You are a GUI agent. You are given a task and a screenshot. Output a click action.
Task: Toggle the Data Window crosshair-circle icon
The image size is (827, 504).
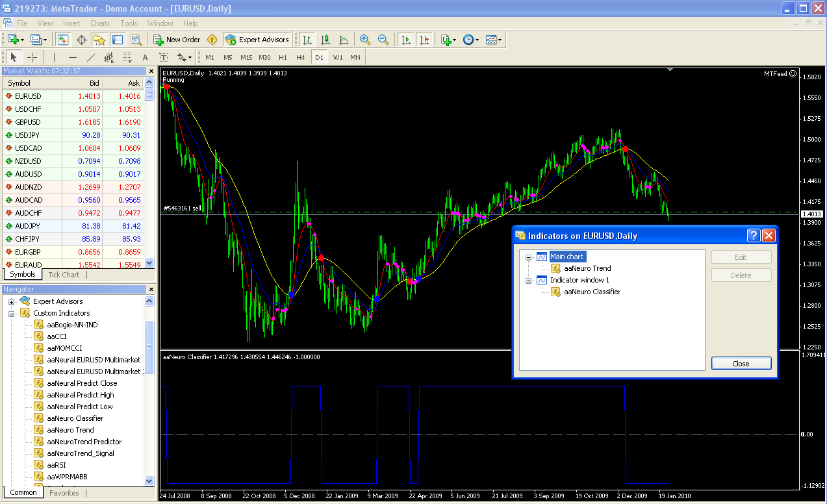tap(82, 40)
